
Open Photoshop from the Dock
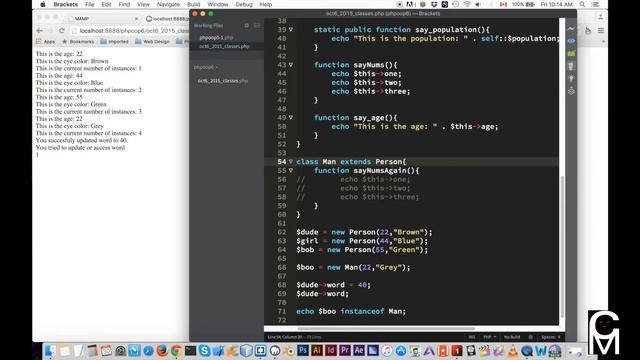[302, 350]
